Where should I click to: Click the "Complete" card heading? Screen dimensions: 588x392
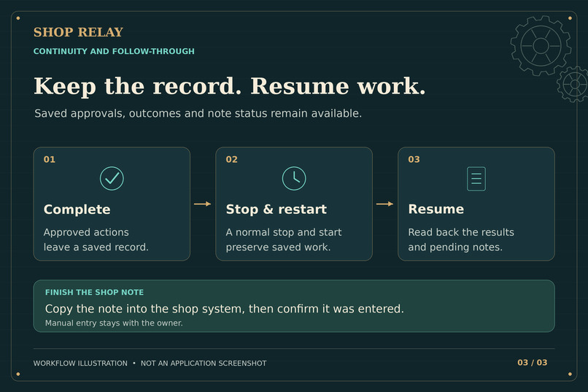click(x=77, y=210)
